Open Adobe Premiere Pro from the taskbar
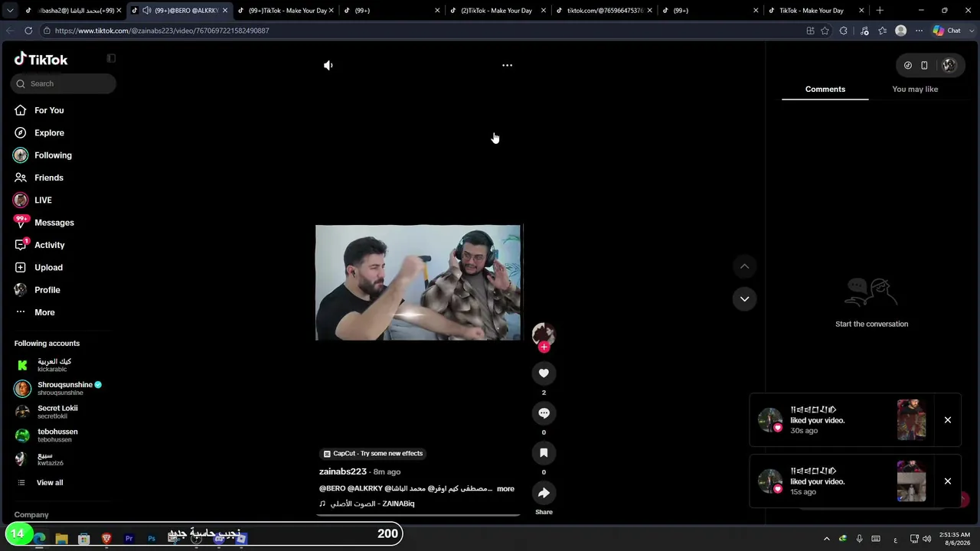 point(129,539)
